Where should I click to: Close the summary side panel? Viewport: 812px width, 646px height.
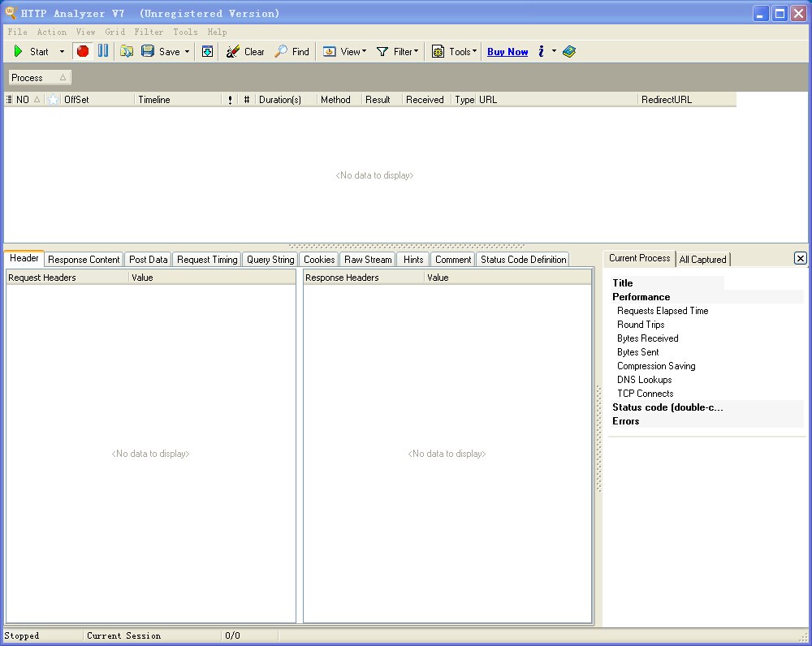point(800,258)
